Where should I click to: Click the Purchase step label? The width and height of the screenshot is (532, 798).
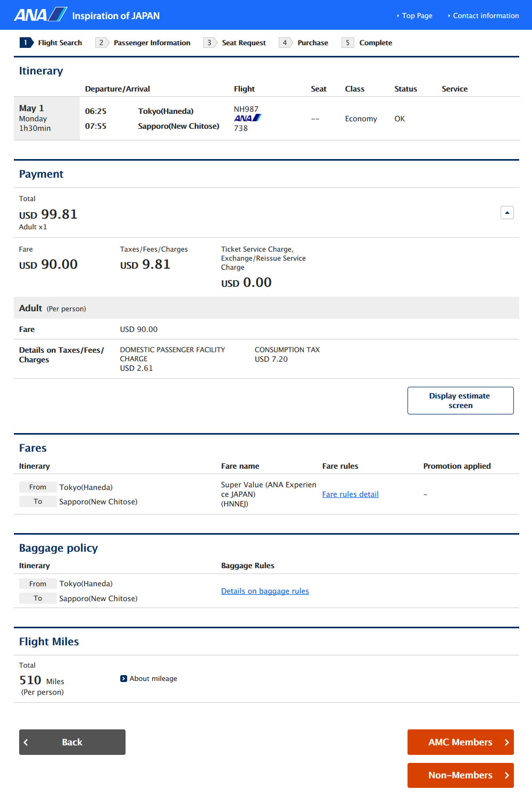tap(313, 43)
